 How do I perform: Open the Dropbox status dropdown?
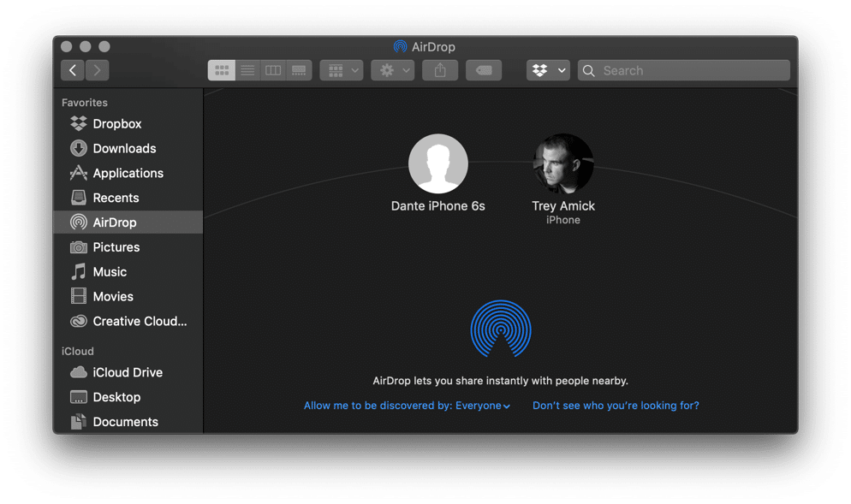point(548,70)
